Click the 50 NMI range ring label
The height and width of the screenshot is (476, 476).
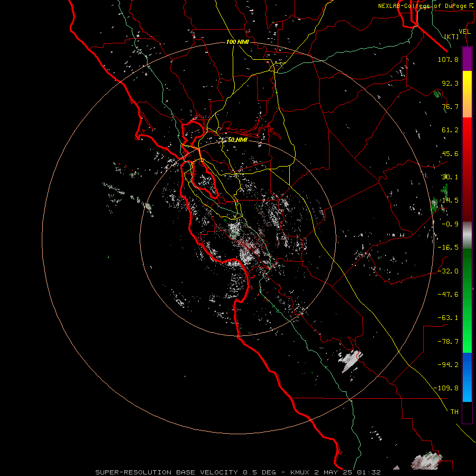point(237,140)
